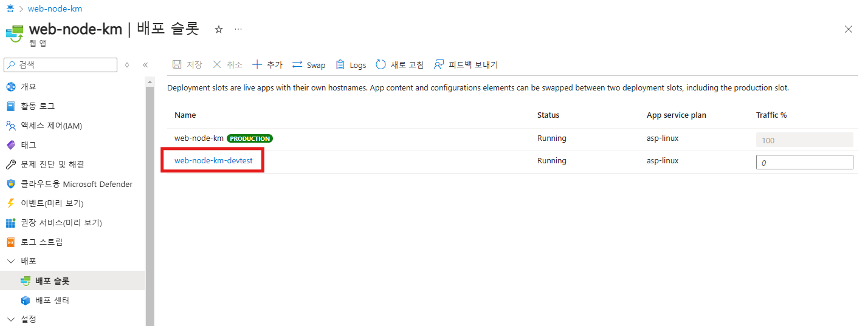The image size is (868, 326).
Task: Click the 저장 save toolbar button
Action: point(187,65)
